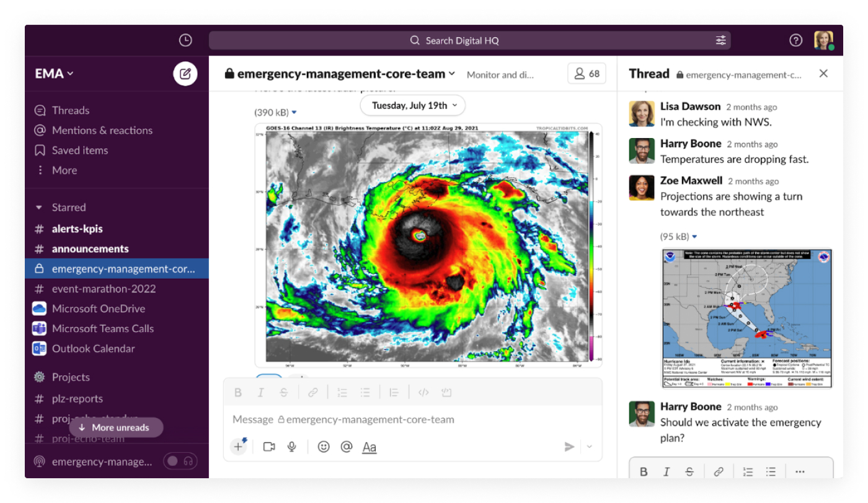Compose a new message
868x503 pixels.
[185, 74]
